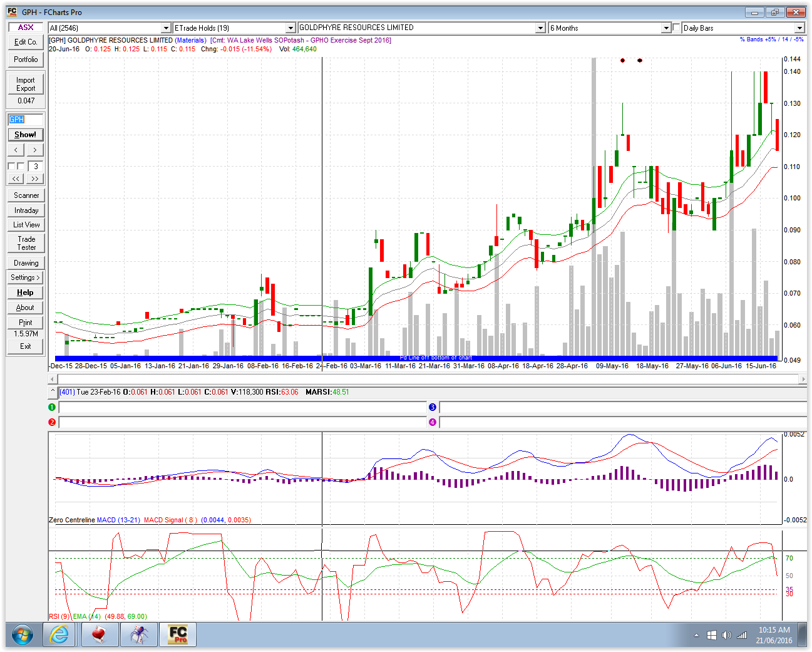Click the step value field showing 3

tap(36, 166)
